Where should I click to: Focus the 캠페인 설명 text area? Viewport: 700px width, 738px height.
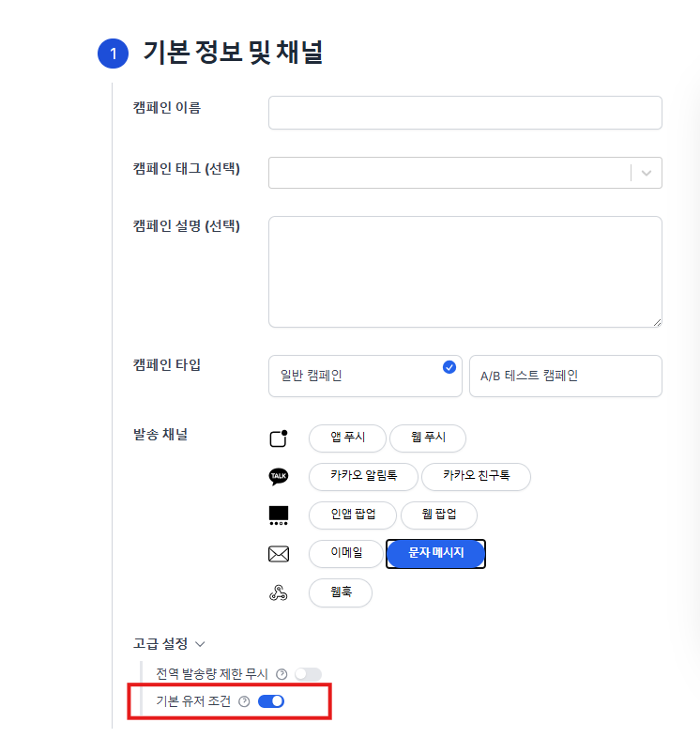point(465,272)
